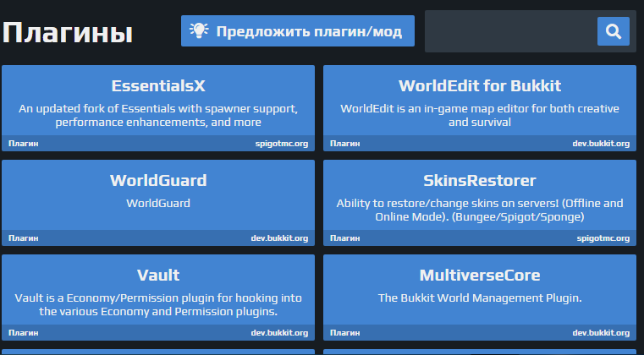Click dev.bukkit.org label on MultiverseCore card
Viewport: 644px width, 355px height.
pos(601,333)
